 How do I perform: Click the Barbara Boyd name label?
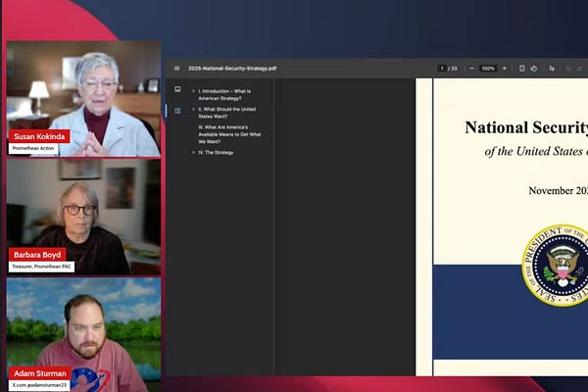[37, 255]
